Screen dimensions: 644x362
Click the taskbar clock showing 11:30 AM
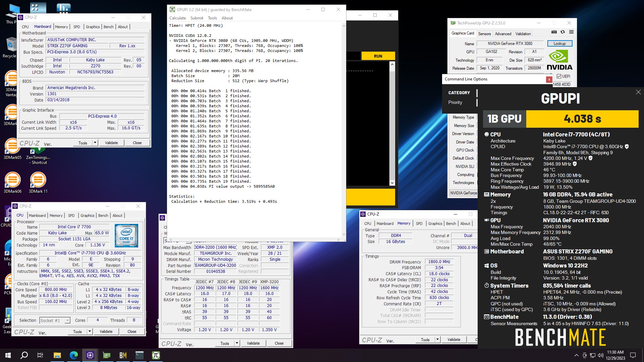[x=615, y=355]
